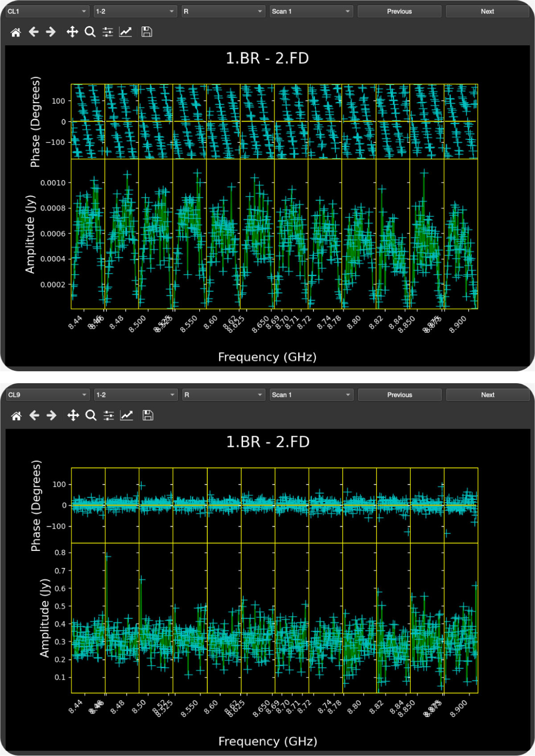Click Home icon in the CL9 plot toolbar
535x756 pixels.
click(16, 416)
